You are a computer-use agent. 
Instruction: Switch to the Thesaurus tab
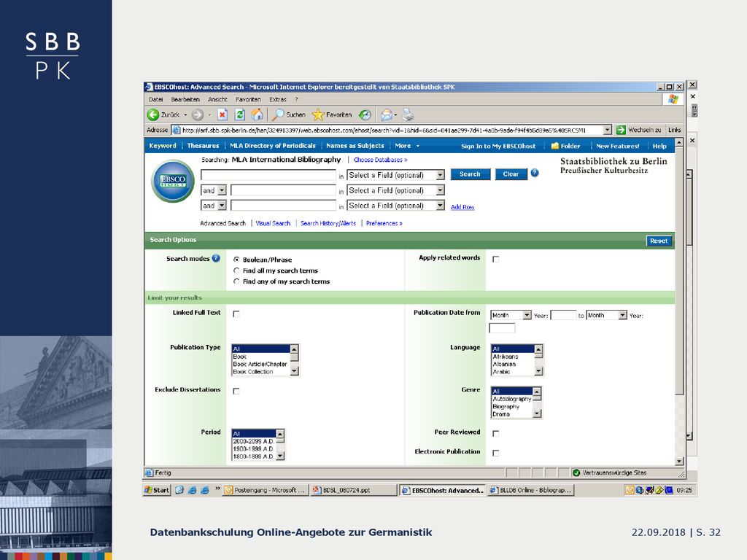[x=203, y=146]
